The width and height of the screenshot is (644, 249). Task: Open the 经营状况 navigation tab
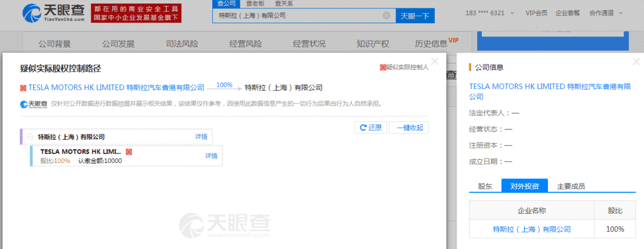(x=309, y=44)
